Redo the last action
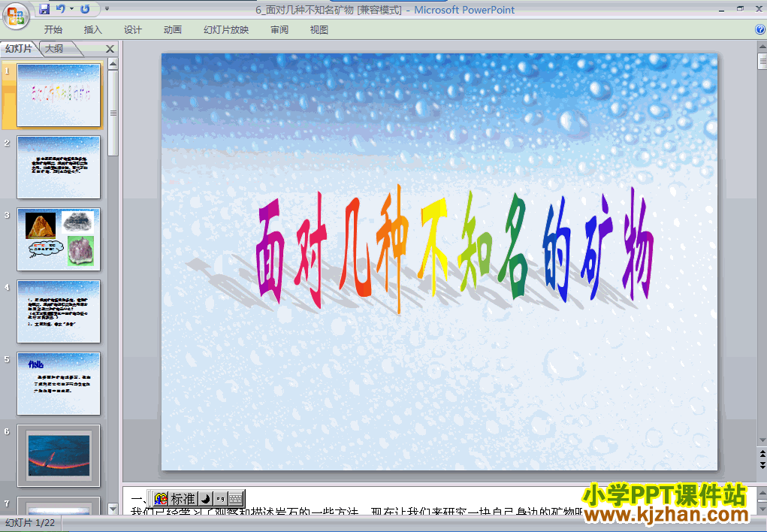Image resolution: width=767 pixels, height=532 pixels. (x=85, y=9)
